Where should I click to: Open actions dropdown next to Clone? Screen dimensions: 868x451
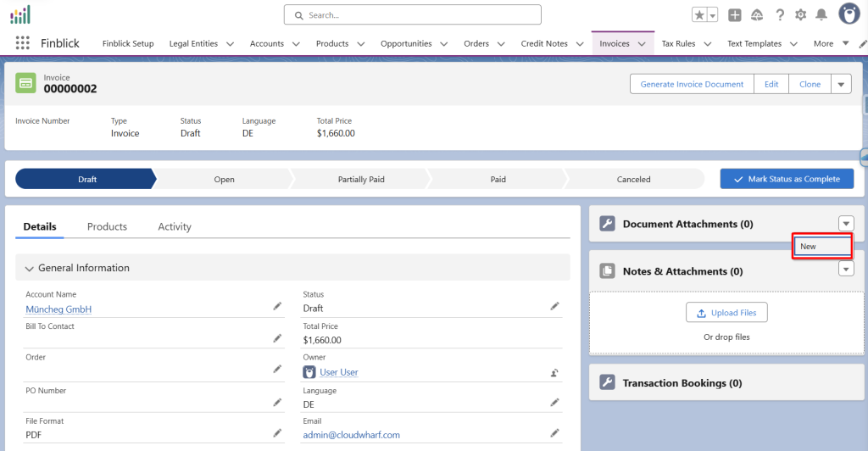tap(841, 84)
